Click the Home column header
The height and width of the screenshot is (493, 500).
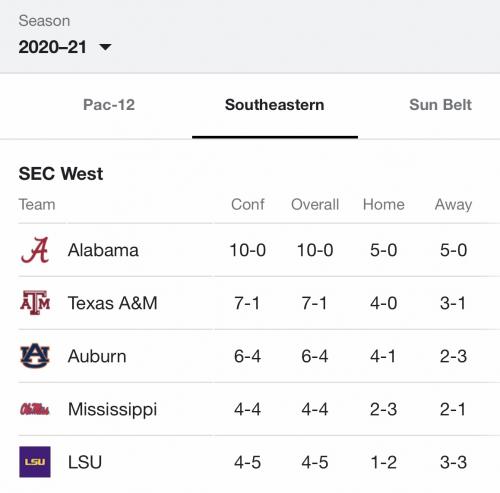coord(384,204)
